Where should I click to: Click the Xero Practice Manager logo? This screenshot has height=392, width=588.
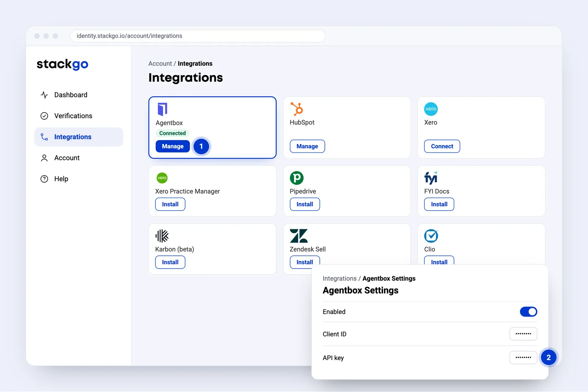[162, 178]
